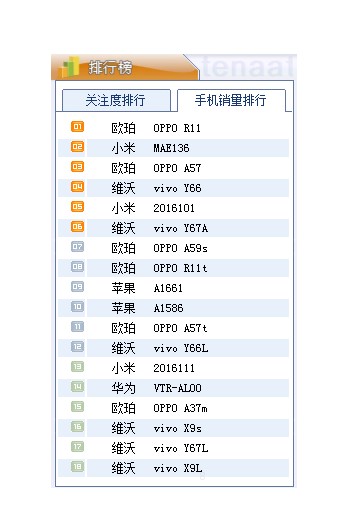The height and width of the screenshot is (528, 362).
Task: Open the OPPO A57 entry
Action: [177, 168]
